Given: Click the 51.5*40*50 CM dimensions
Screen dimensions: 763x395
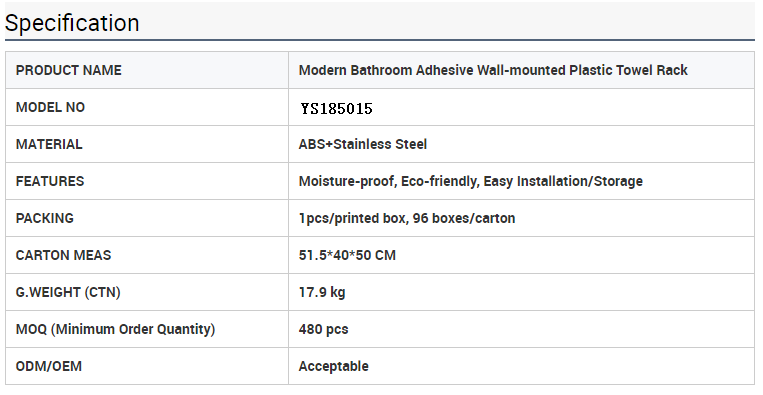Looking at the screenshot, I should point(347,255).
